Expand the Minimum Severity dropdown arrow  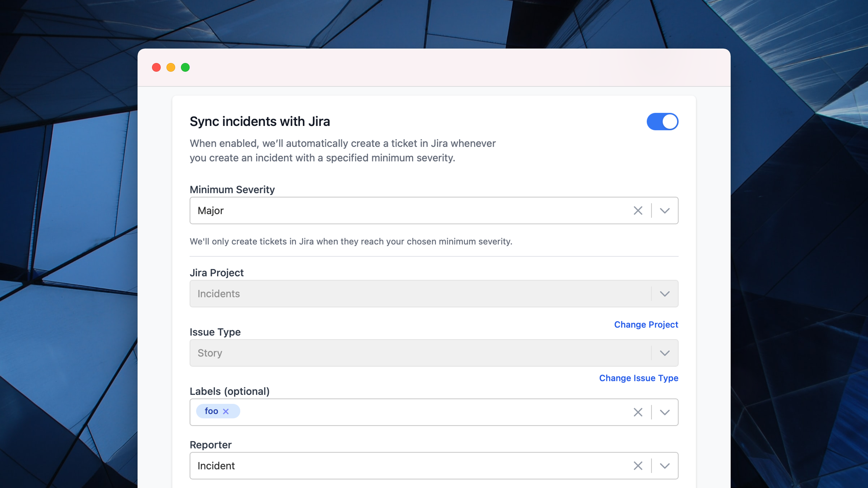(x=665, y=211)
